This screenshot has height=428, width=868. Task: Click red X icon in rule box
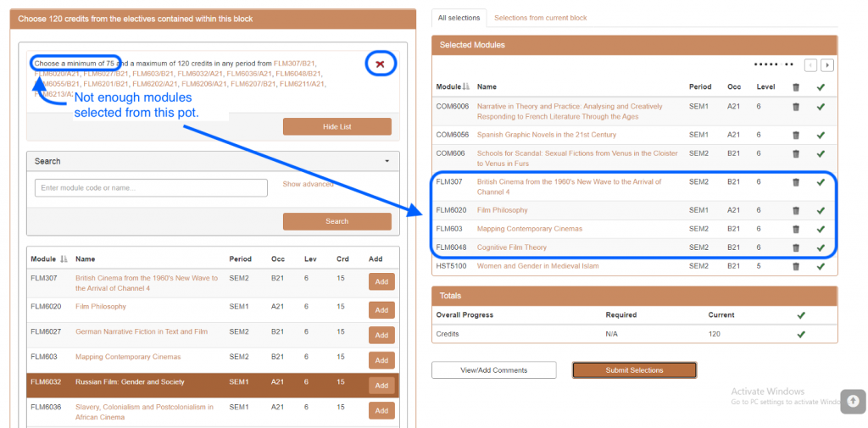[381, 64]
